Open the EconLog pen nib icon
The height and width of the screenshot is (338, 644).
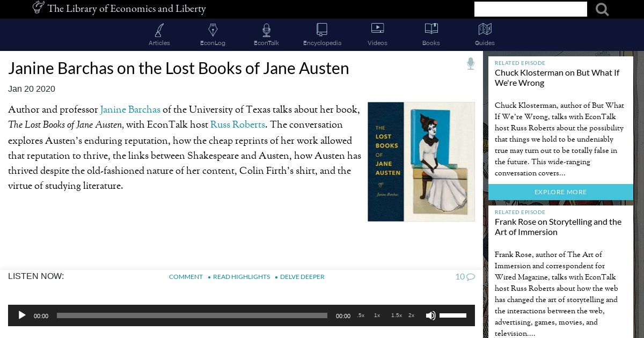(213, 30)
